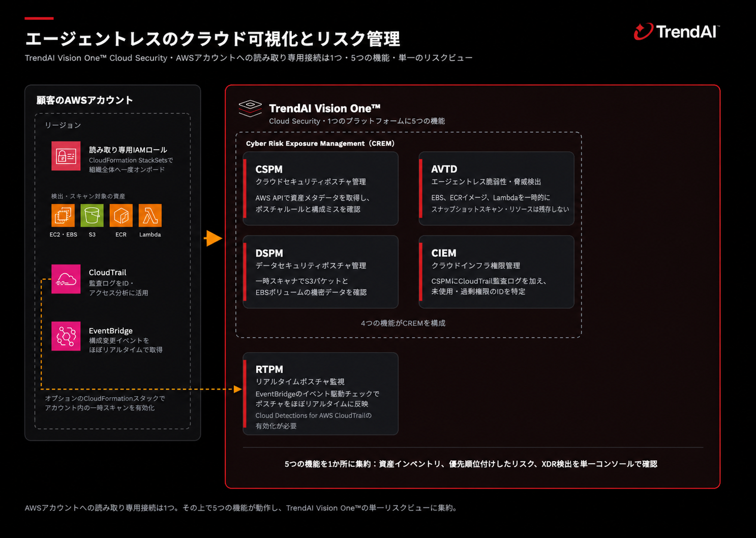This screenshot has height=538, width=756.
Task: Click the text 読み取り専用IAMロール
Action: pos(128,150)
